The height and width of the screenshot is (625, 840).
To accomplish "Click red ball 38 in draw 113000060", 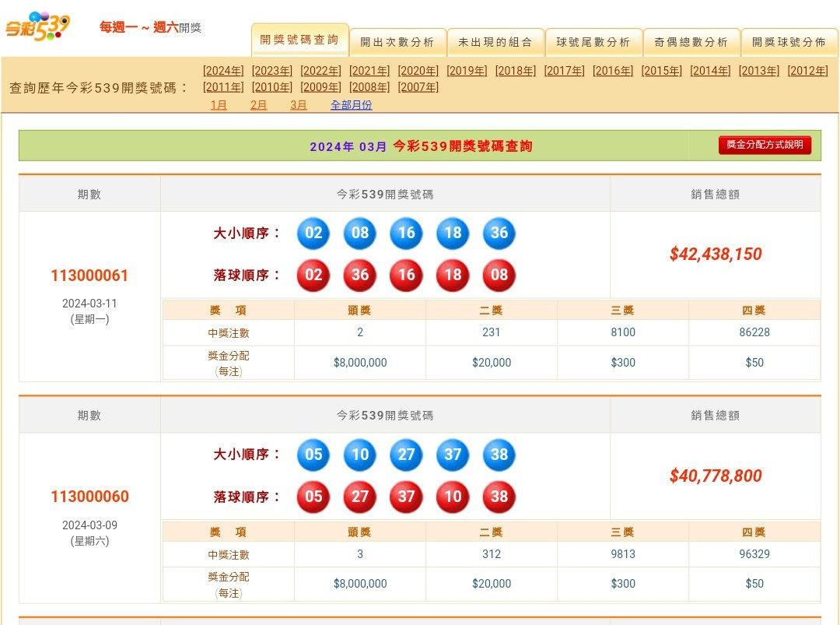I will (499, 497).
